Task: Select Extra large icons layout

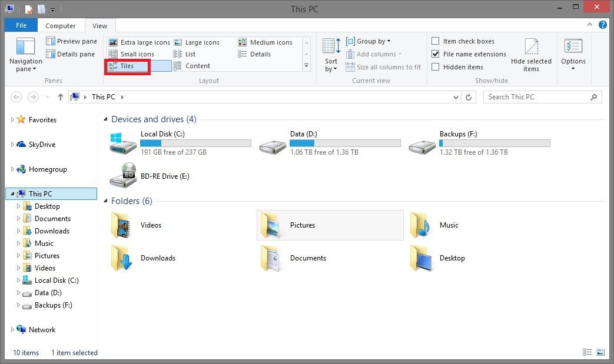Action: [140, 42]
